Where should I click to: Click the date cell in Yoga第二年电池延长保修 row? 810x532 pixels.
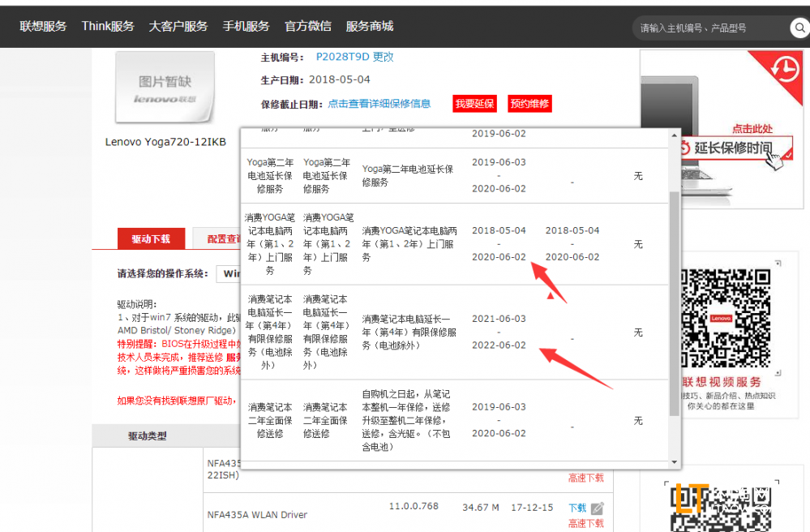click(499, 176)
